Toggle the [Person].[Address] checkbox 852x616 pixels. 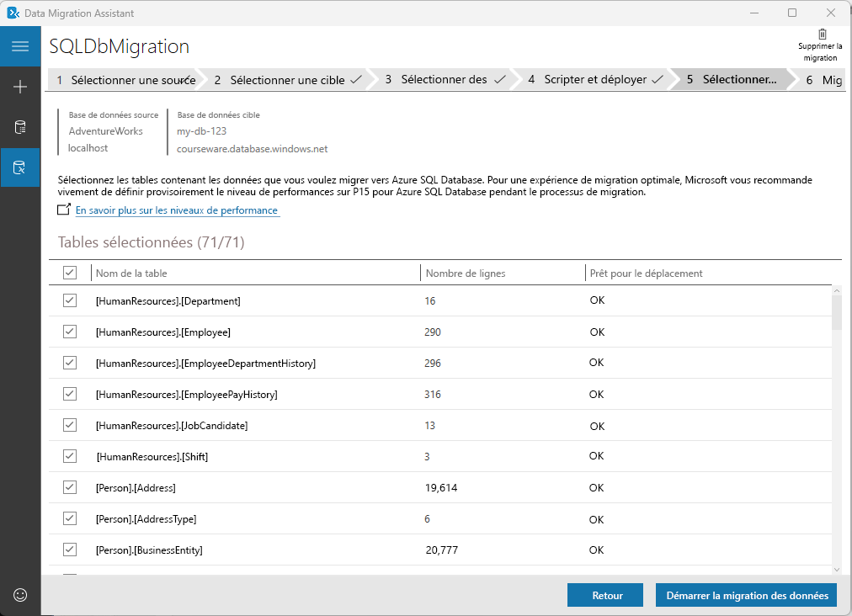pos(70,487)
